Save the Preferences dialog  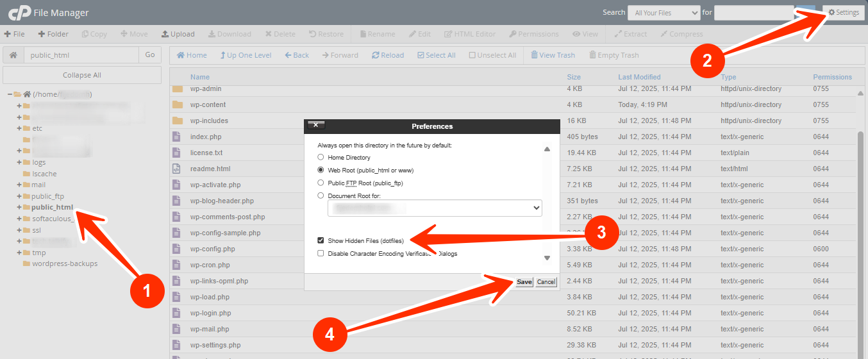tap(524, 282)
